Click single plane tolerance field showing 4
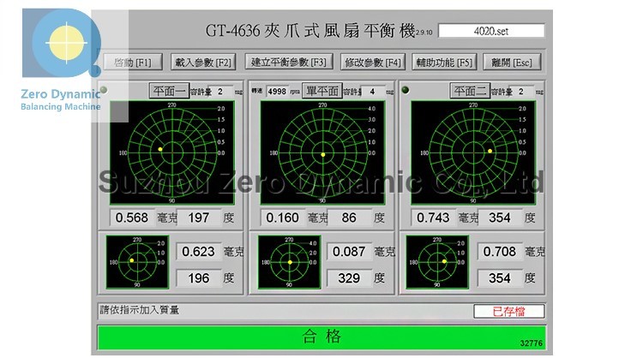The image size is (643, 364). tap(374, 92)
